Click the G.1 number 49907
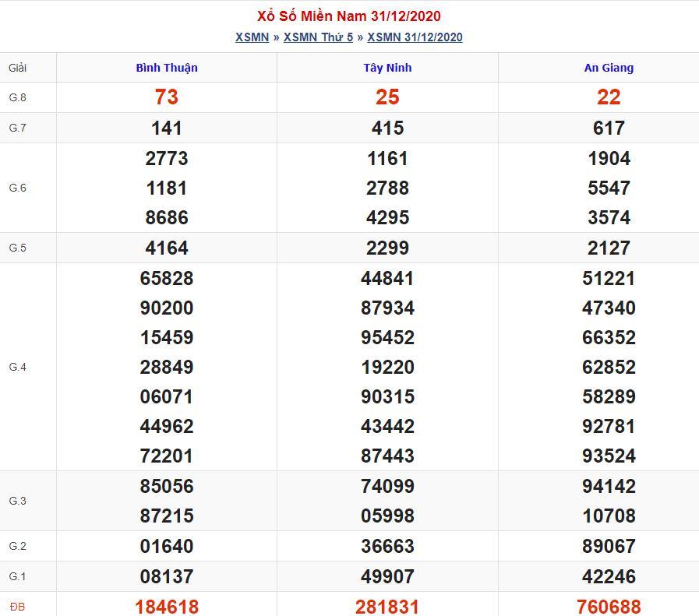Viewport: 699px width, 616px height. pyautogui.click(x=387, y=576)
